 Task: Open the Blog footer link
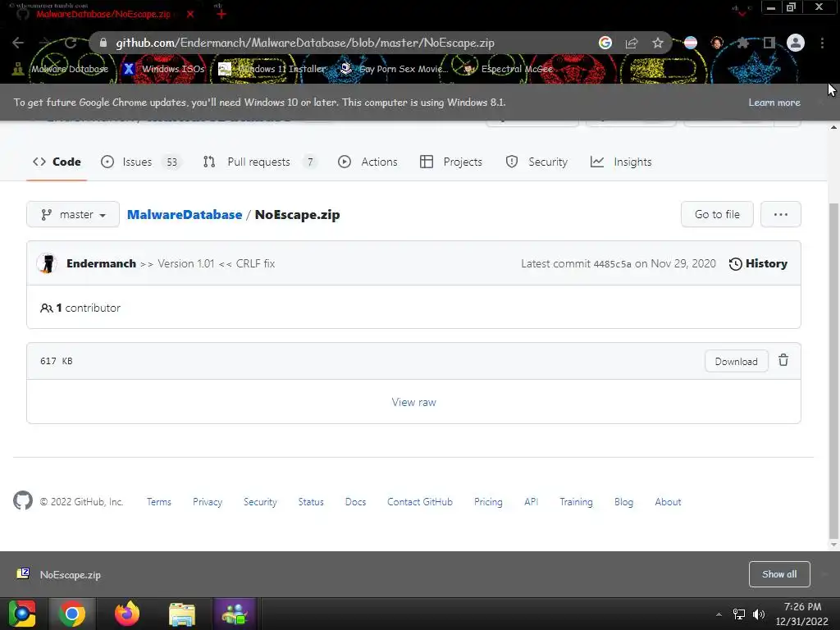click(623, 502)
